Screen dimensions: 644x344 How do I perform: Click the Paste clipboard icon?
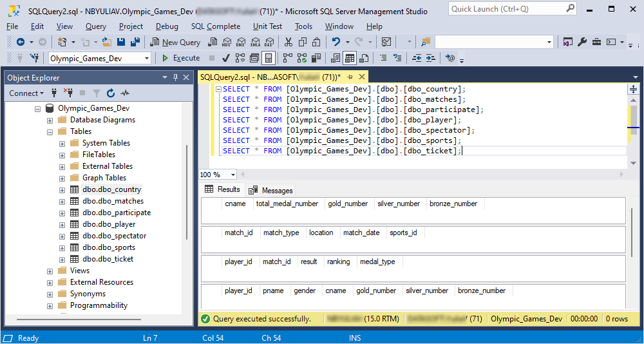tap(316, 42)
